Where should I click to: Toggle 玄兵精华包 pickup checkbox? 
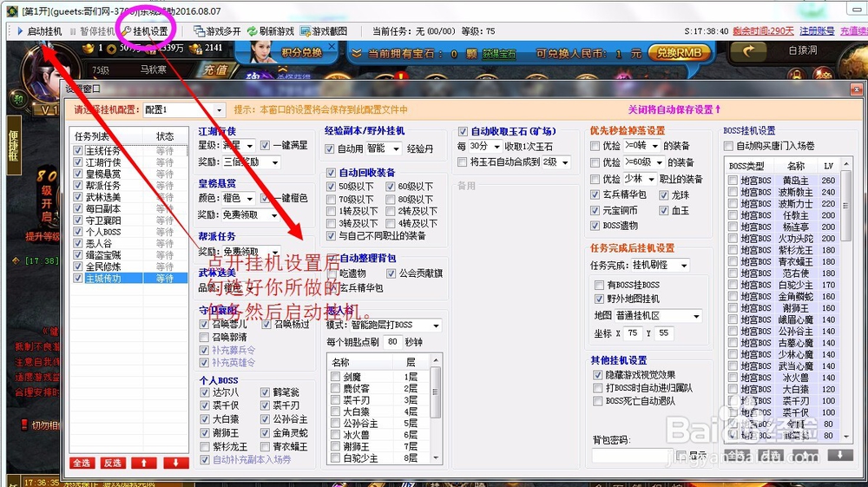point(595,194)
